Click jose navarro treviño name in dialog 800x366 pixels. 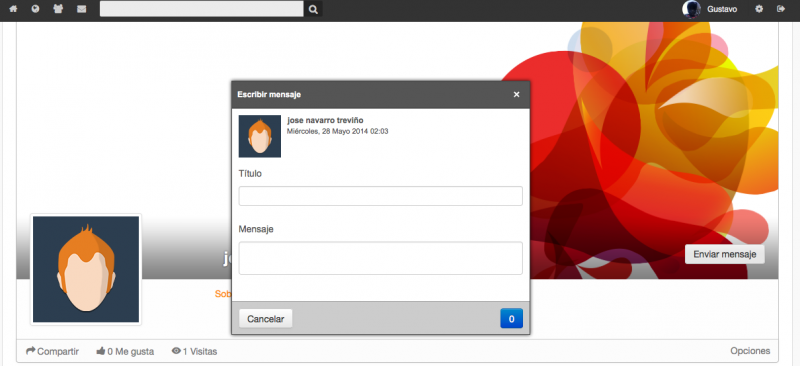pyautogui.click(x=326, y=120)
